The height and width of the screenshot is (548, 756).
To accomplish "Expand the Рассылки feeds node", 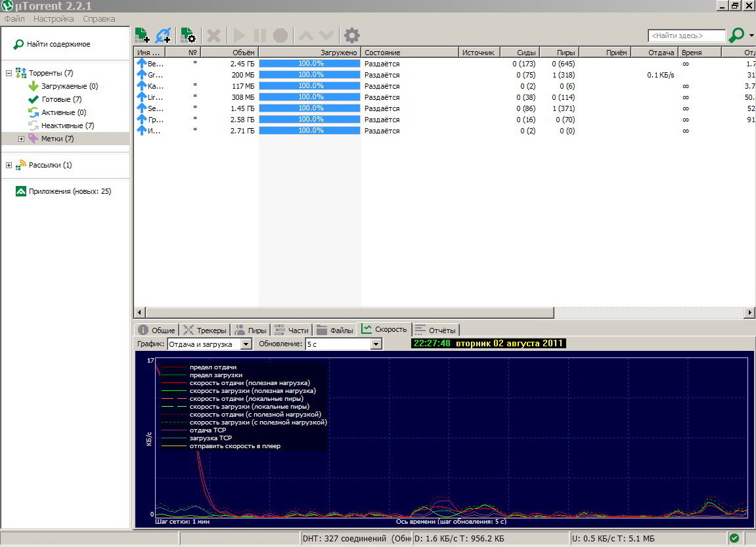I will click(9, 165).
